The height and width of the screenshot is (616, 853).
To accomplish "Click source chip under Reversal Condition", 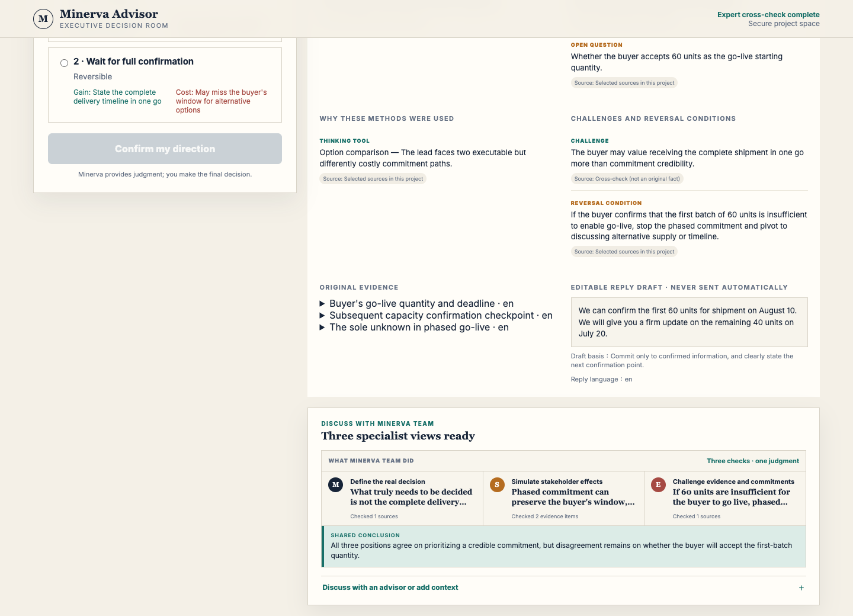I will (x=624, y=252).
